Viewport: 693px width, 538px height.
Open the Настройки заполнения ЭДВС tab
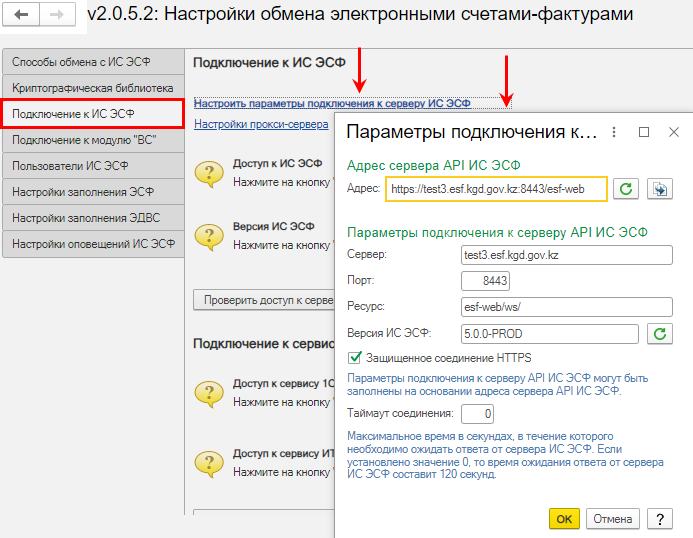93,218
